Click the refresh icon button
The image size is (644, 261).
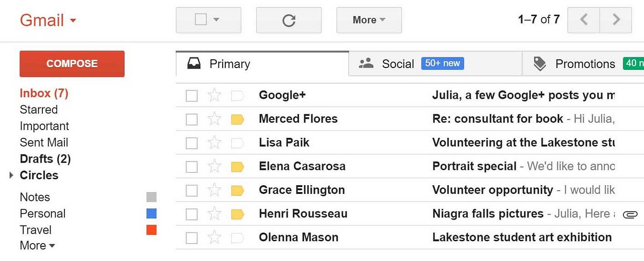[x=288, y=20]
